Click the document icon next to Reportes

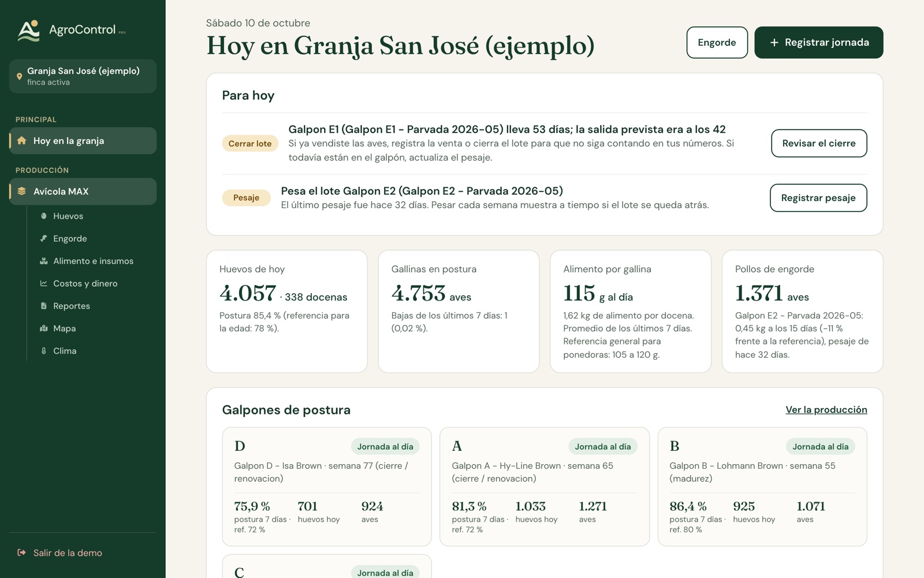pos(43,306)
